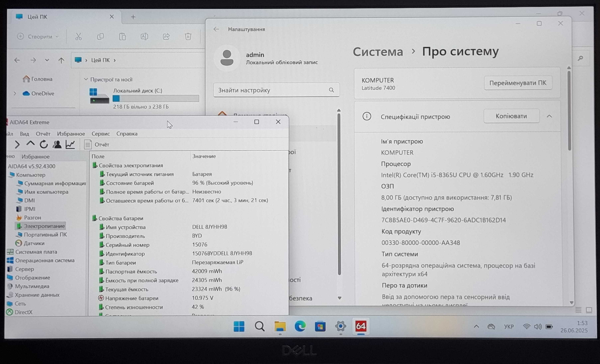Image resolution: width=600 pixels, height=364 pixels.
Task: Click the forward arrow in AIDA64 toolbar
Action: coord(17,145)
